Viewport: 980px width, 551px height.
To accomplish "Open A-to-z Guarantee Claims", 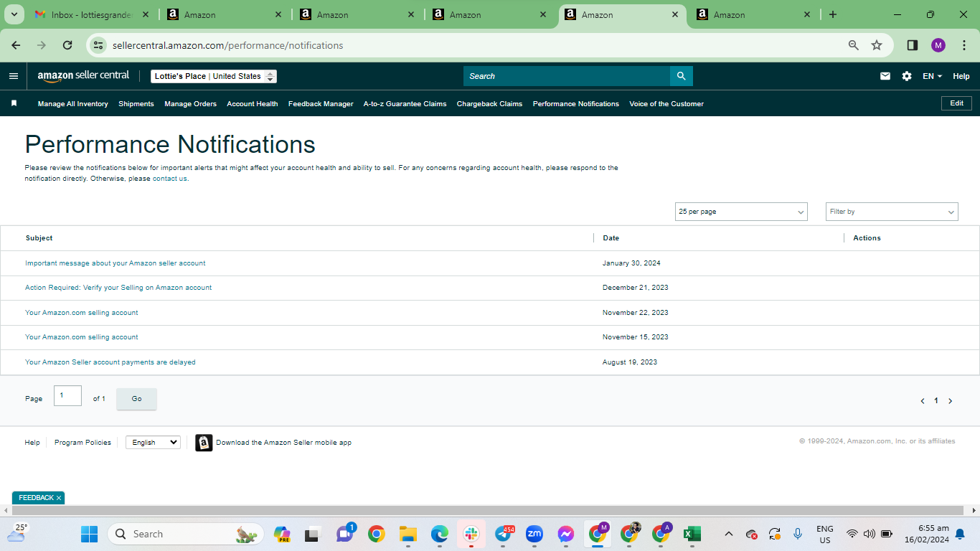I will [405, 104].
